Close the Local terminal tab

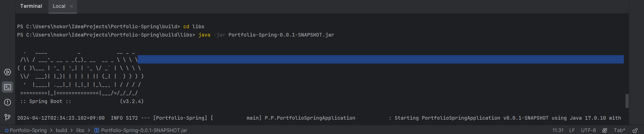[71, 6]
